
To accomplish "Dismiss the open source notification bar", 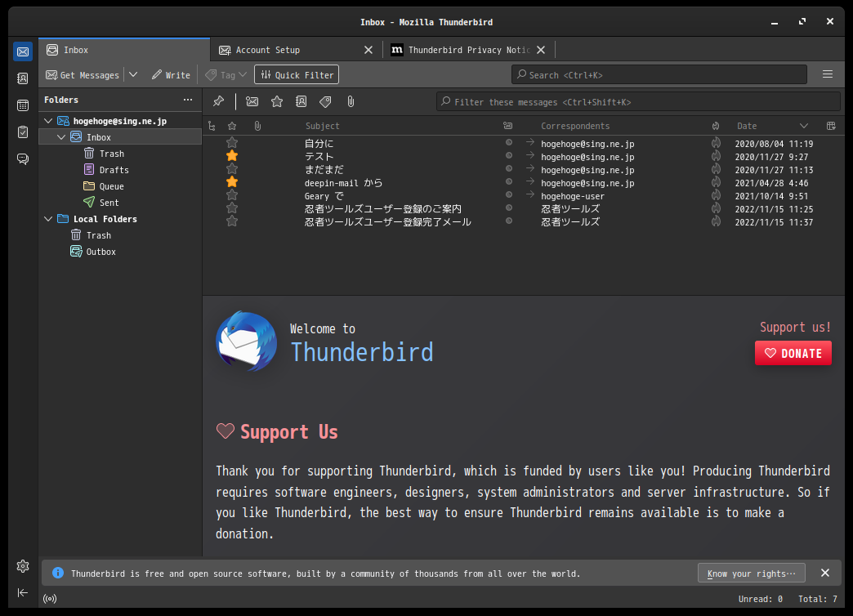I will point(824,573).
